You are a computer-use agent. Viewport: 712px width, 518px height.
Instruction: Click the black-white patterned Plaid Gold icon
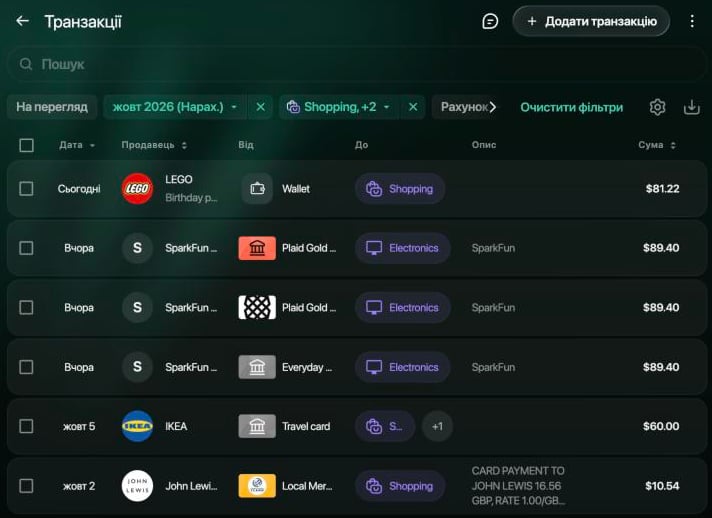click(257, 307)
